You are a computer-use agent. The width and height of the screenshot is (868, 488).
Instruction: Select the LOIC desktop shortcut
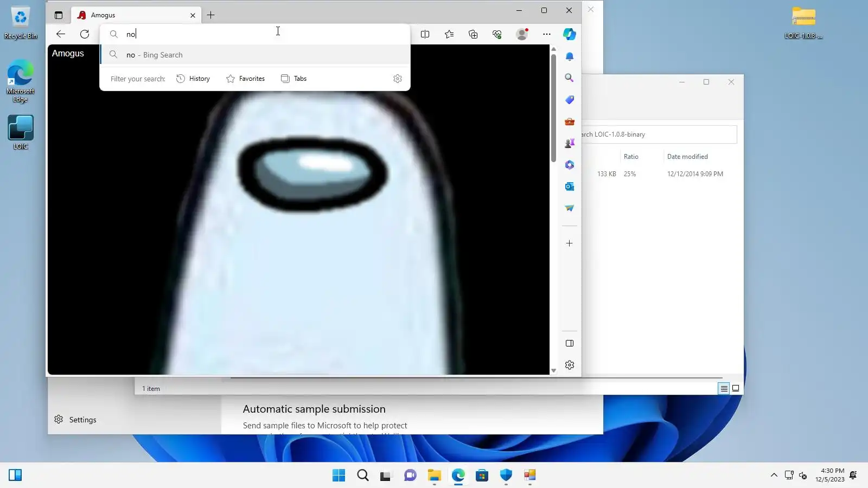click(x=21, y=132)
